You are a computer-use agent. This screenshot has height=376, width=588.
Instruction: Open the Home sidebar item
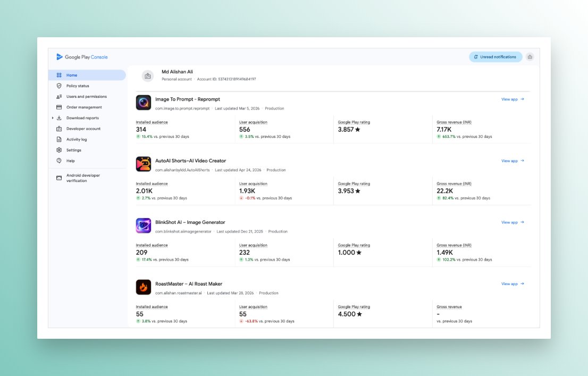click(87, 75)
